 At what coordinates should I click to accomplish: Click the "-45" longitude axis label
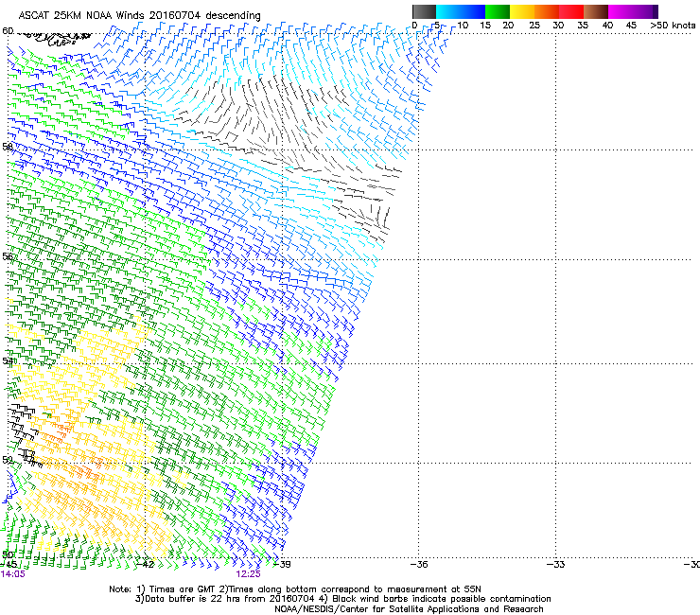click(x=9, y=565)
